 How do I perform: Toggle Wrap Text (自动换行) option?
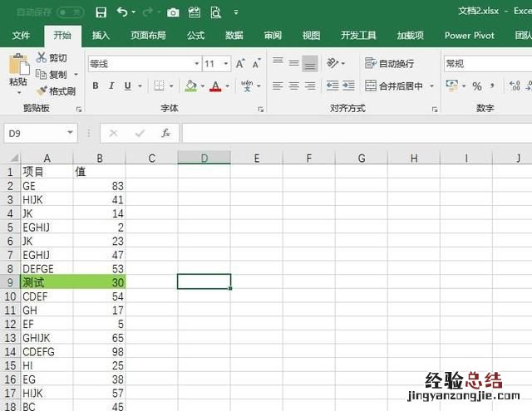coord(389,64)
